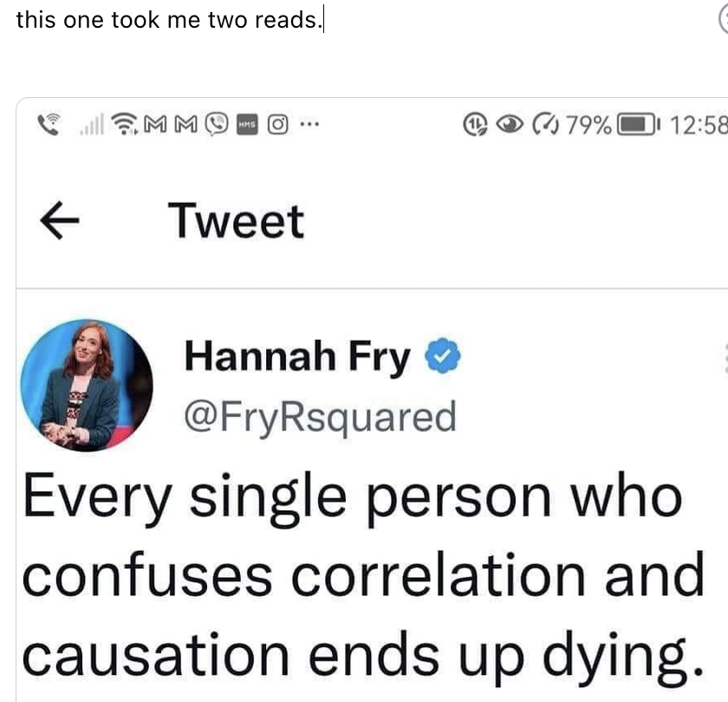The height and width of the screenshot is (702, 728).
Task: Click the Tweet header title
Action: 236,221
